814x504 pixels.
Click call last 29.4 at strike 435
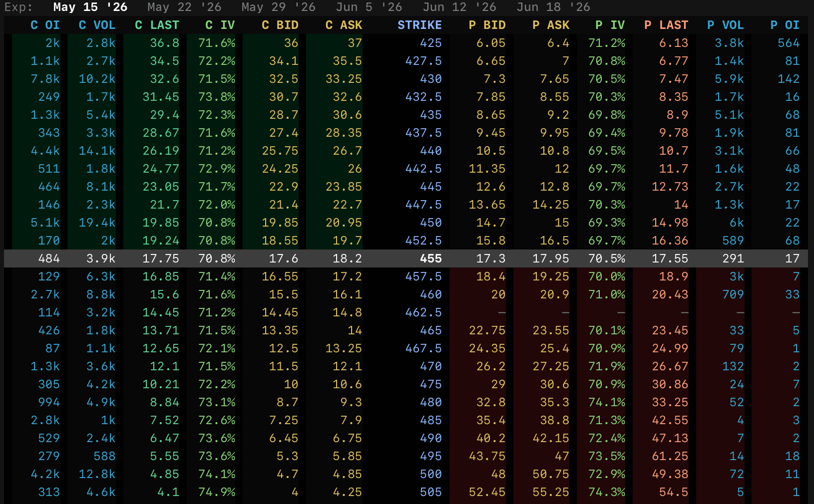click(x=164, y=115)
